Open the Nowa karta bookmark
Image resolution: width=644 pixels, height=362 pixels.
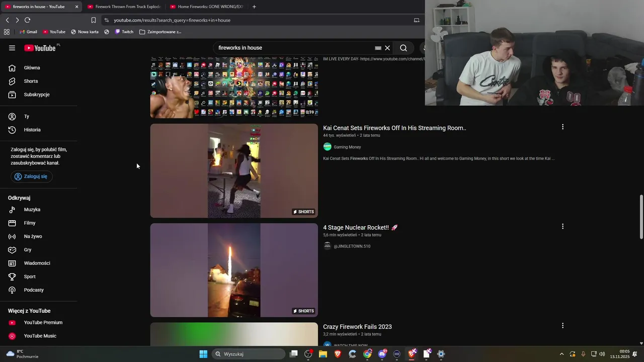[x=85, y=32]
